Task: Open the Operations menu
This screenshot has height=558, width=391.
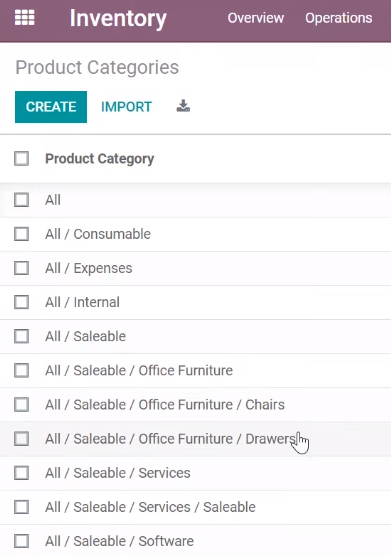Action: coord(339,18)
